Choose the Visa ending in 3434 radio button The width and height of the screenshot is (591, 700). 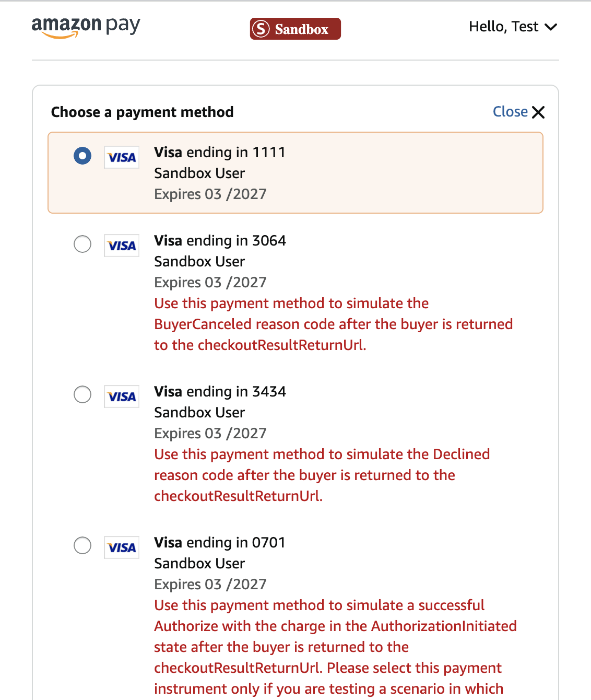[x=82, y=395]
